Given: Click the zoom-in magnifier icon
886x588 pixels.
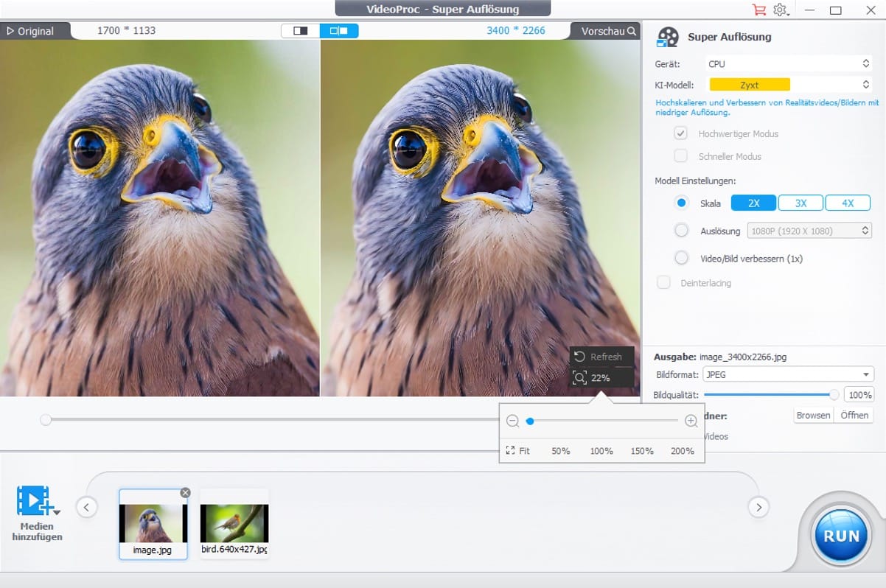Looking at the screenshot, I should pyautogui.click(x=691, y=421).
